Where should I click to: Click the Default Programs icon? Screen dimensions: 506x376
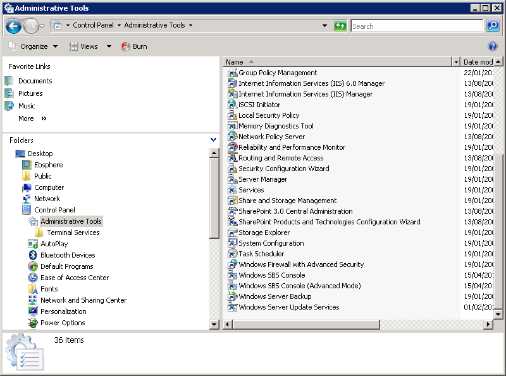tap(33, 266)
